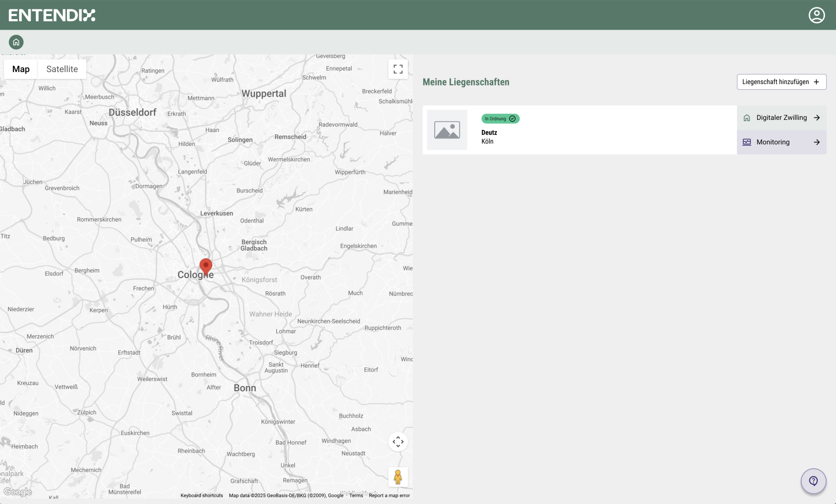Open Keyboard shortcuts on the map

[x=202, y=496]
